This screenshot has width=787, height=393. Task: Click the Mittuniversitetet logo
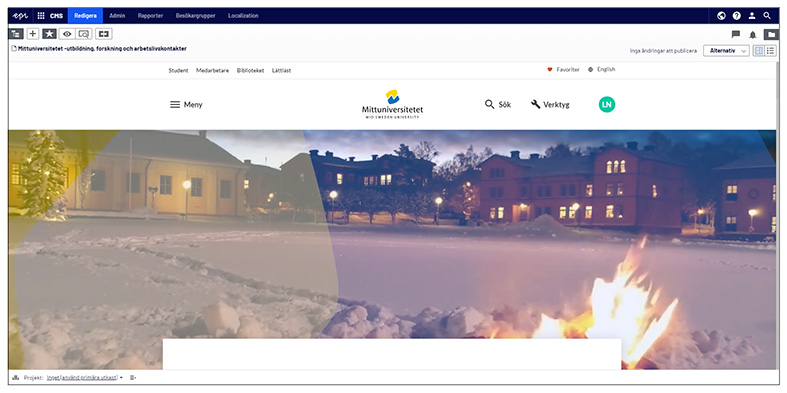(x=392, y=104)
